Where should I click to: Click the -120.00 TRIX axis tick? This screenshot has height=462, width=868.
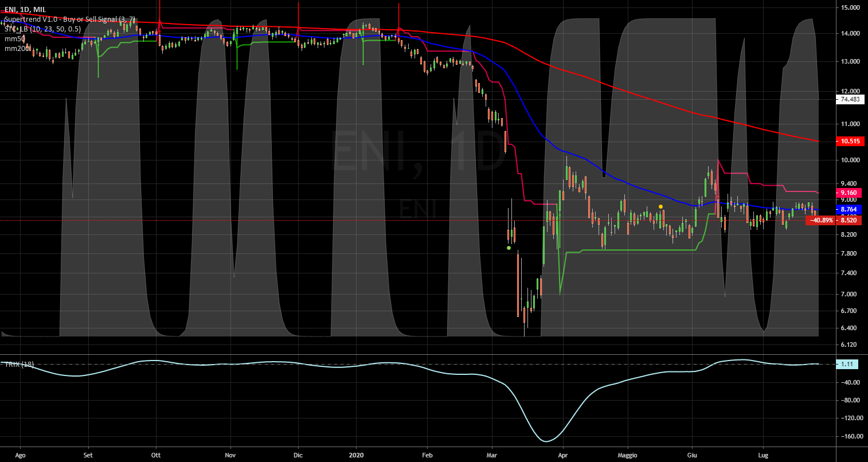pyautogui.click(x=851, y=418)
